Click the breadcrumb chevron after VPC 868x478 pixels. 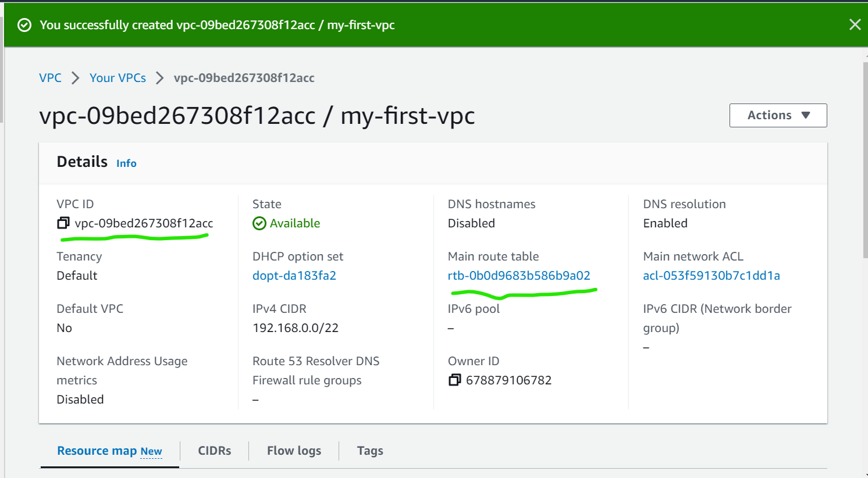coord(76,78)
